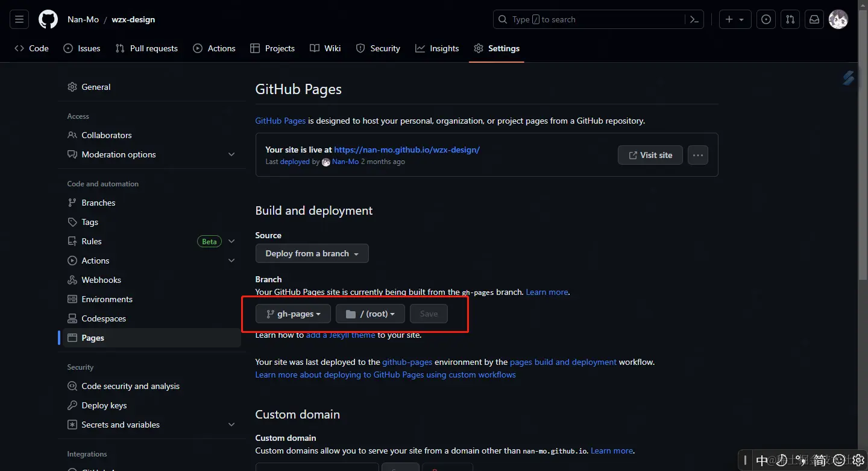Open the command palette icon
868x471 pixels.
click(x=694, y=19)
